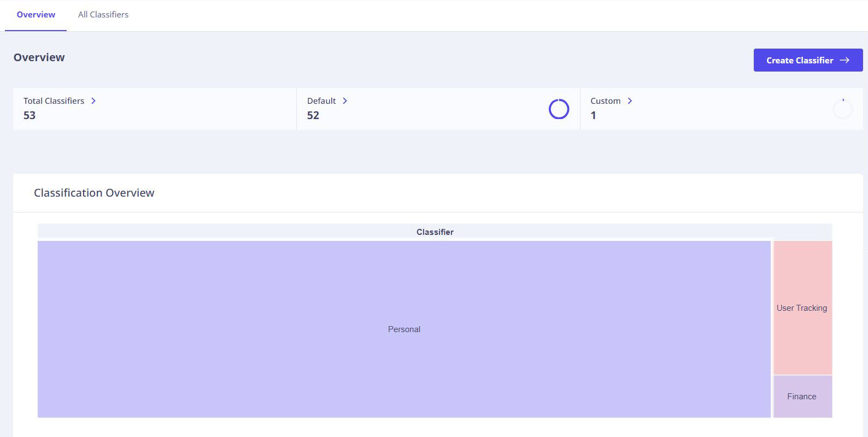Click the chevron beside Total Classifiers
Image resolution: width=868 pixels, height=437 pixels.
pyautogui.click(x=93, y=101)
